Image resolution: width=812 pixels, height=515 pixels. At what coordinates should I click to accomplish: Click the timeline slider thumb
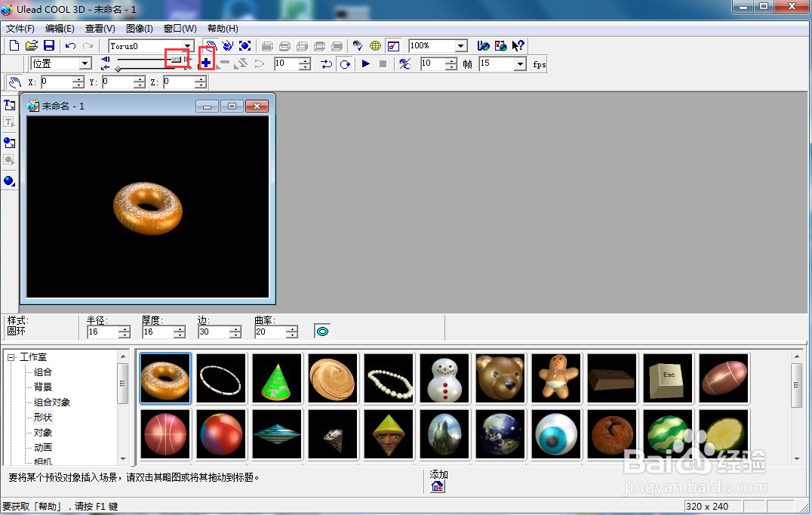pos(177,60)
